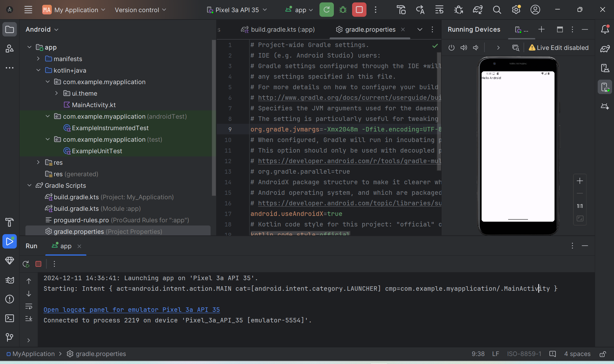The width and height of the screenshot is (614, 364).
Task: Click the Rerun app icon in main toolbar
Action: click(327, 10)
